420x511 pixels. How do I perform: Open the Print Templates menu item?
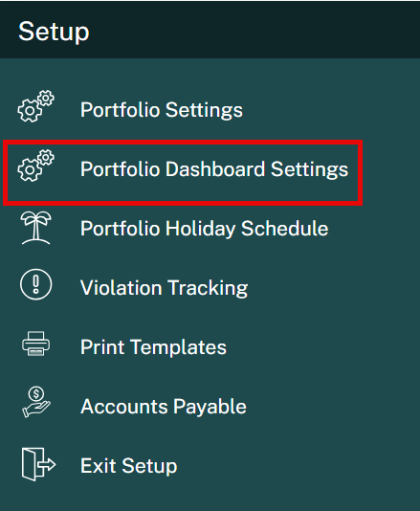click(x=153, y=346)
